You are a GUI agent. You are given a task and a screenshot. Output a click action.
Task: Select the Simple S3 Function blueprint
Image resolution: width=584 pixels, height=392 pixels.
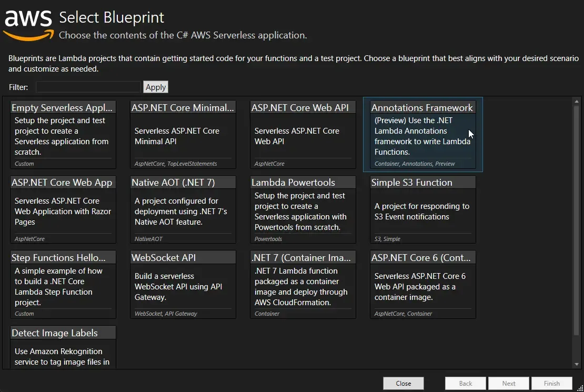coord(422,209)
